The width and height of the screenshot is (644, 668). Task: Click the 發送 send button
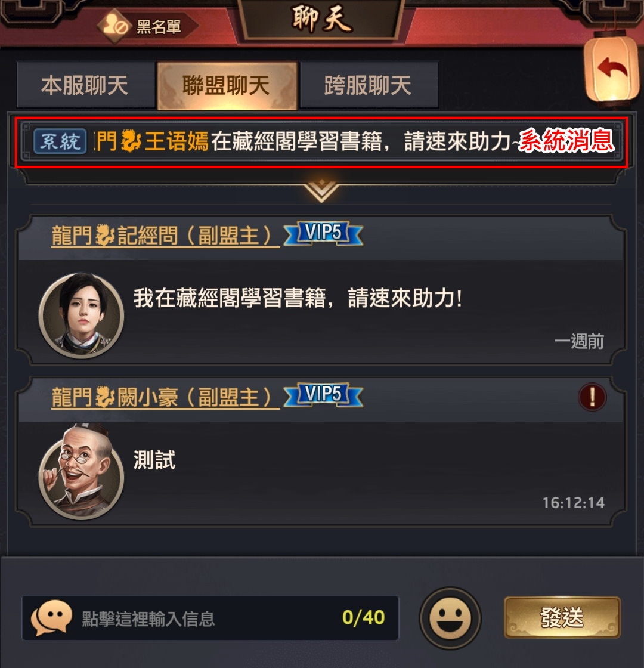click(x=562, y=617)
